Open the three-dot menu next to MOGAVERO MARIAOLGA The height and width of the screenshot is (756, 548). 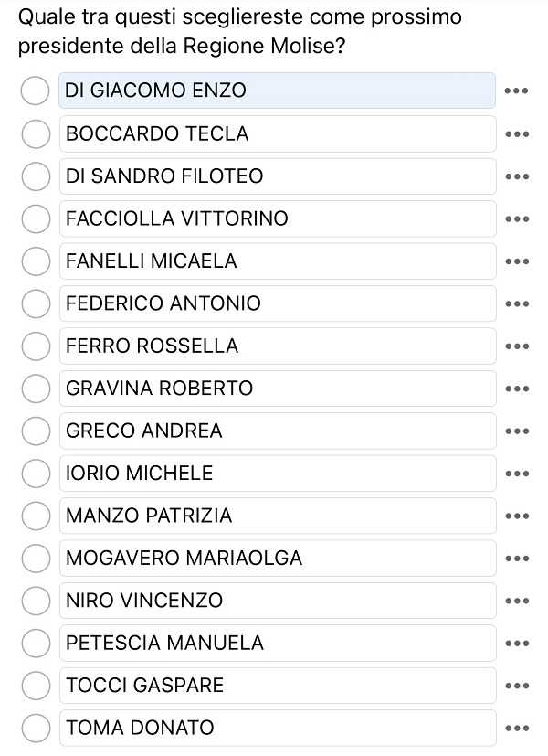[517, 559]
